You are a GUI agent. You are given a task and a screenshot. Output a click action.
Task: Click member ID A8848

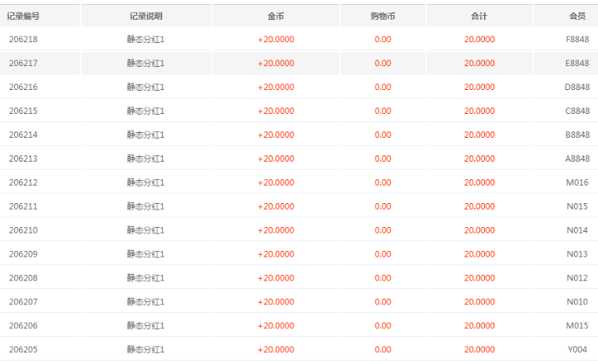(x=577, y=159)
